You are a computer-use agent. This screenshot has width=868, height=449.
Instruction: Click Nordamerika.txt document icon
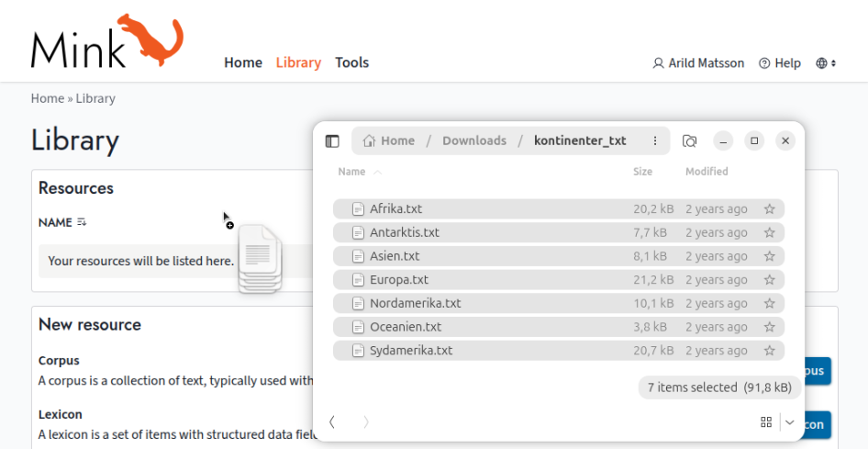point(358,303)
